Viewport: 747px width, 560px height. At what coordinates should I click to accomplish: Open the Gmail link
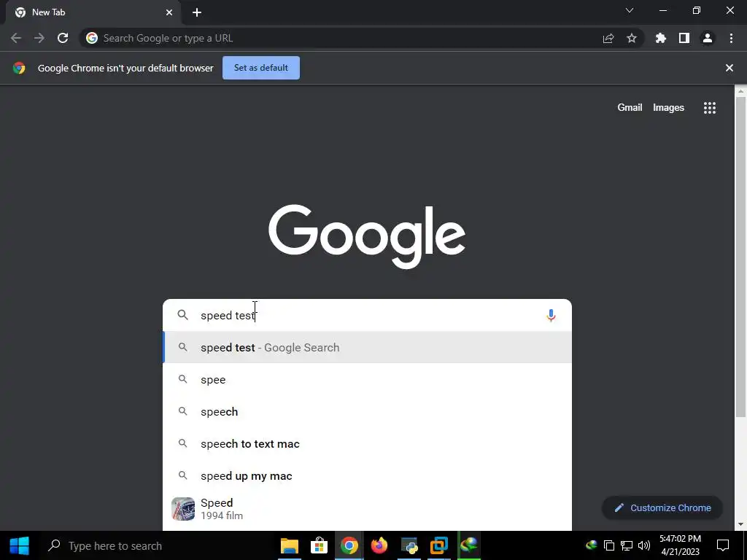pyautogui.click(x=630, y=108)
